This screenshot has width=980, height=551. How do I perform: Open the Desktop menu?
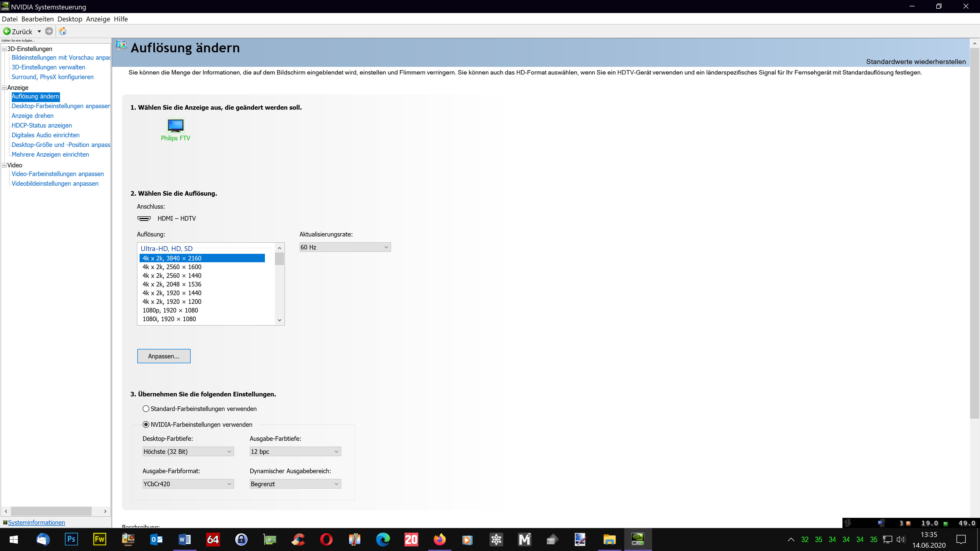[70, 19]
